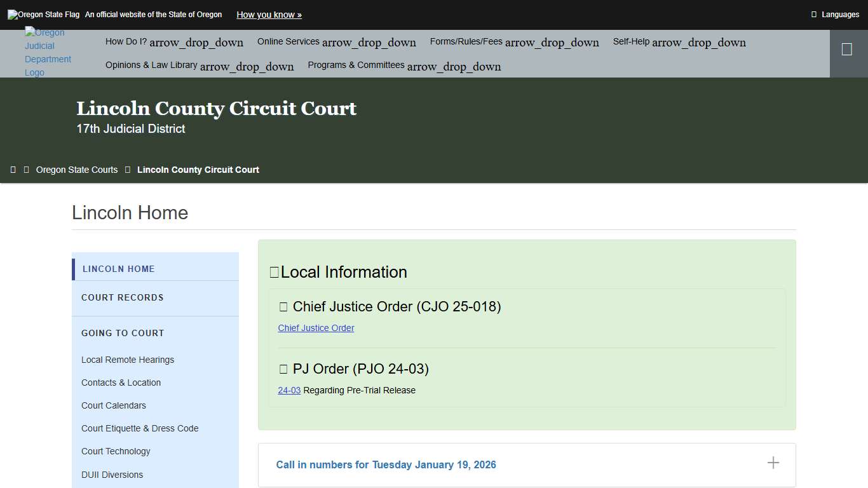
Task: Click the Local Information section icon
Action: click(273, 272)
